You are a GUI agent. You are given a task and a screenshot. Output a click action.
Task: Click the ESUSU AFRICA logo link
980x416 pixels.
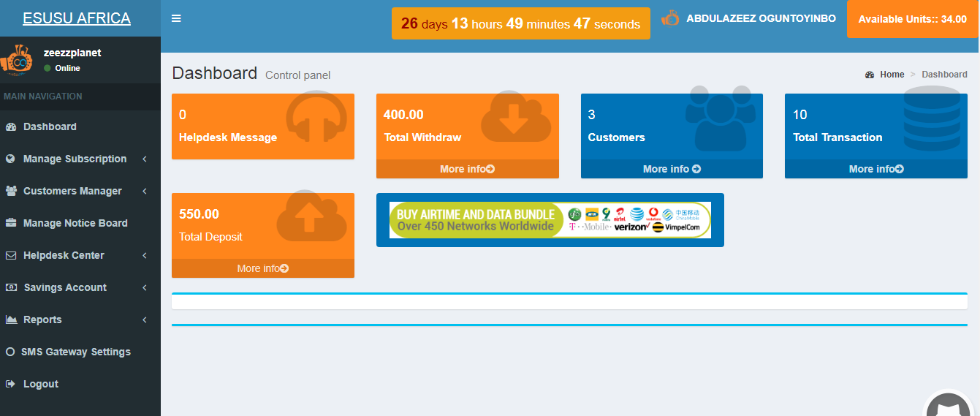click(x=77, y=18)
